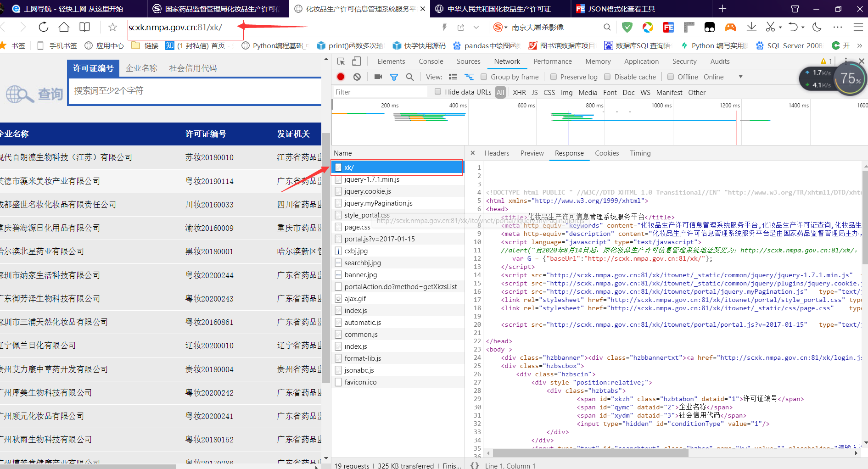This screenshot has width=868, height=469.
Task: Show the overview waterfall view icon
Action: pos(469,77)
